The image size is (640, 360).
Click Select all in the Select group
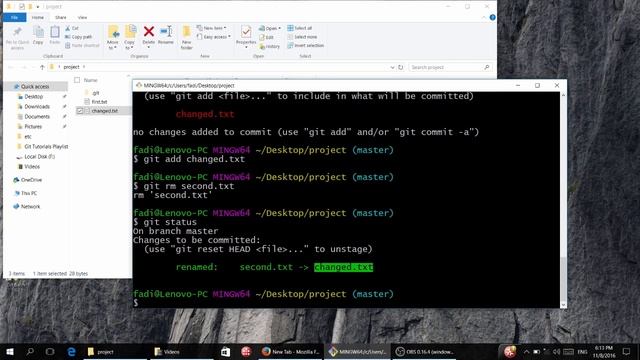[300, 28]
